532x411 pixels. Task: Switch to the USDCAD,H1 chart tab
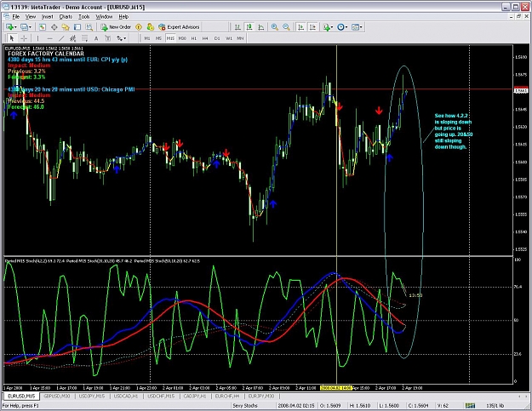[126, 396]
